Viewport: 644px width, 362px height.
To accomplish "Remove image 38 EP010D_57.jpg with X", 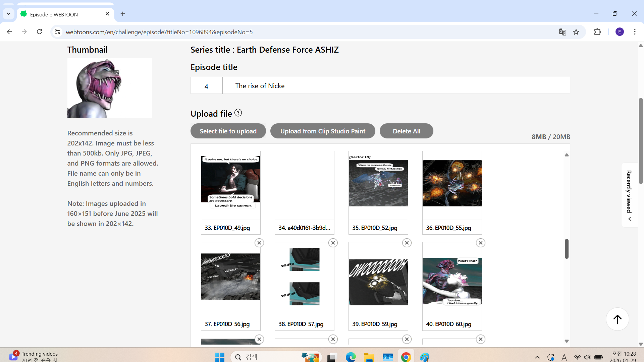I will pyautogui.click(x=333, y=243).
